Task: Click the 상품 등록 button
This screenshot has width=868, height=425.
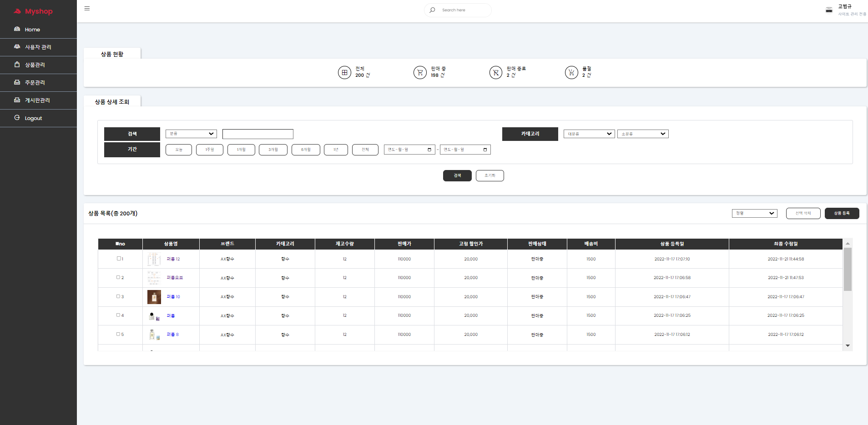Action: pyautogui.click(x=842, y=213)
